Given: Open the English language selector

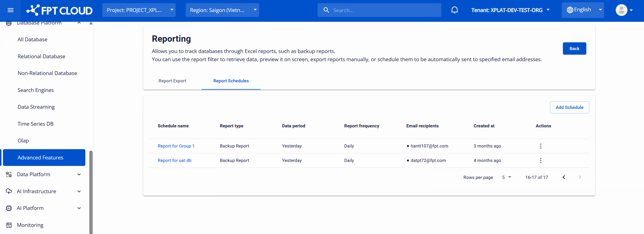Looking at the screenshot, I should 583,10.
